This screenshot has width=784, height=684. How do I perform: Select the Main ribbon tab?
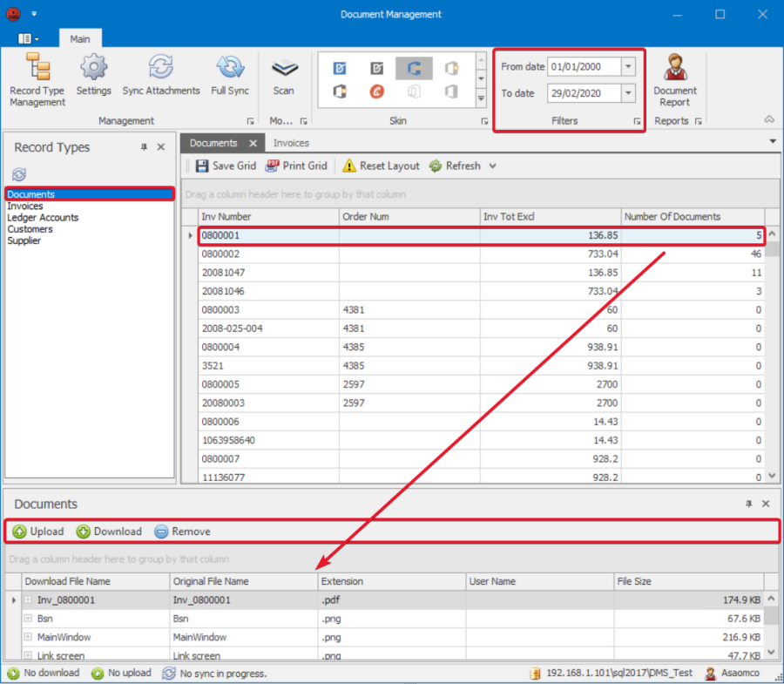tap(80, 39)
